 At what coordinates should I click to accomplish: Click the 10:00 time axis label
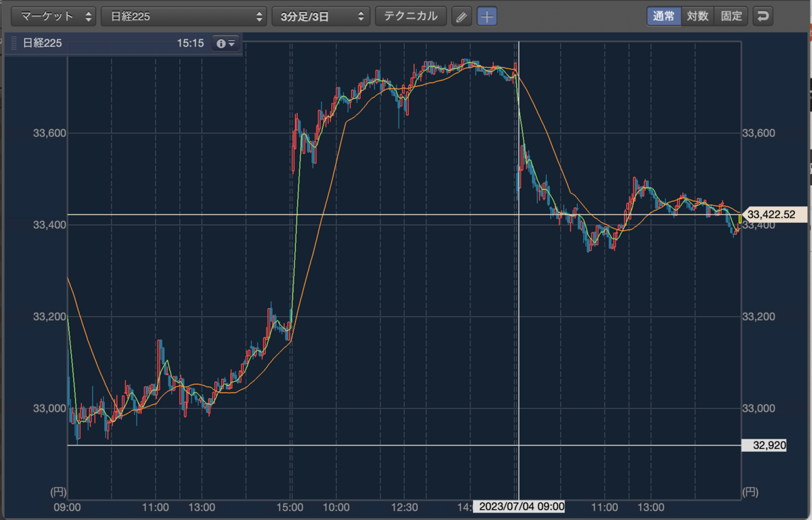click(336, 507)
